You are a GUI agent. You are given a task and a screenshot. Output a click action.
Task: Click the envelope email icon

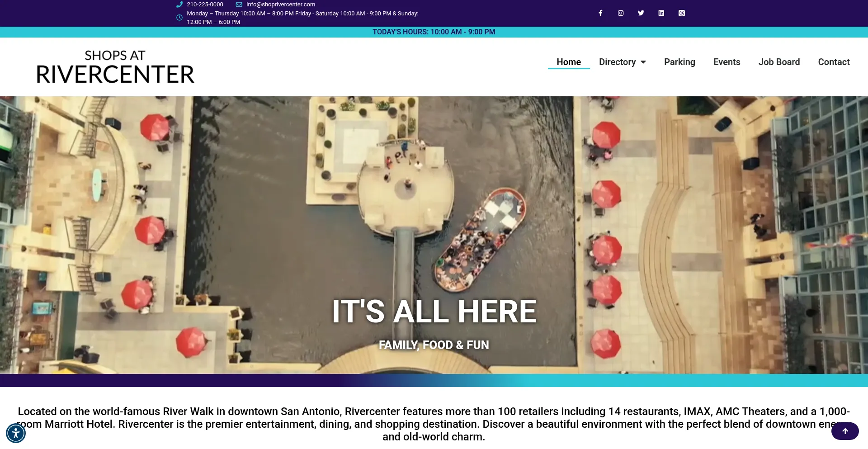tap(239, 5)
